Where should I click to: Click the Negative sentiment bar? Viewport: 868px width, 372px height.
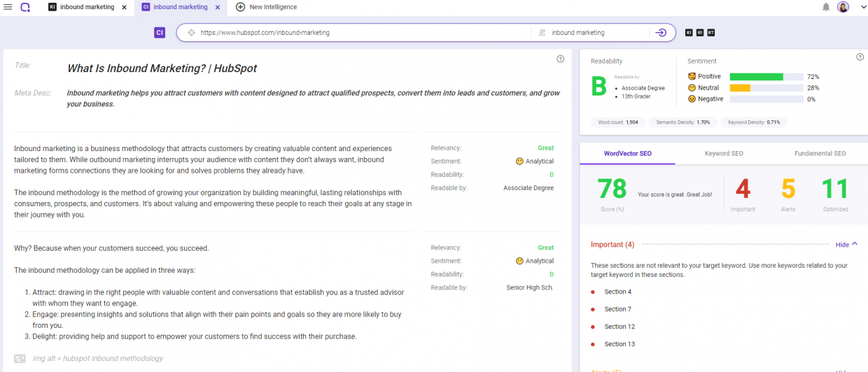766,99
